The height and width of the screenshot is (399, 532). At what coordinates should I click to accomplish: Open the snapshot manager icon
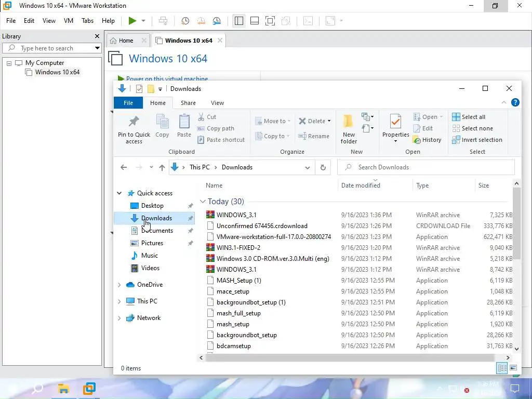[x=217, y=21]
